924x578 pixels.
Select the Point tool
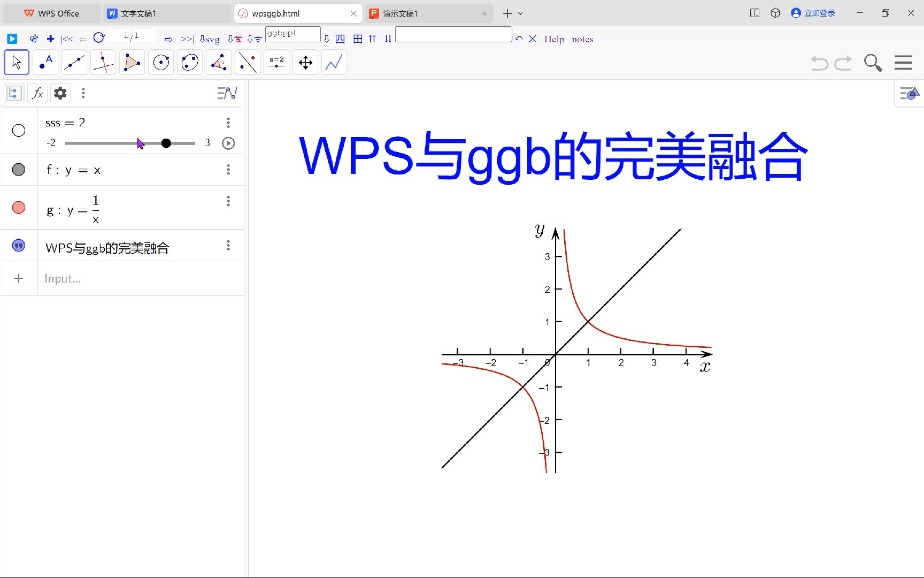[x=45, y=62]
